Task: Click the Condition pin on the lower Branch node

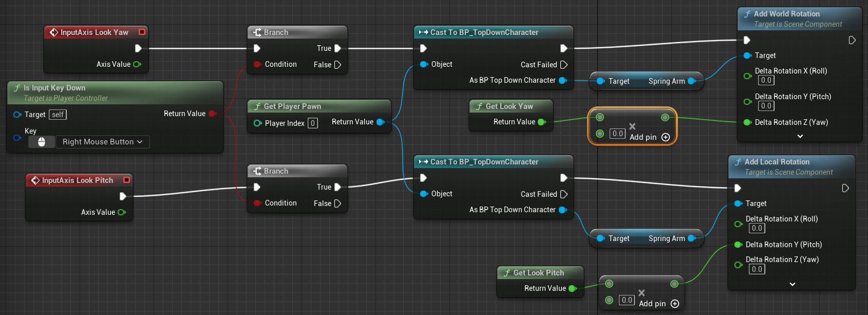Action: point(257,203)
